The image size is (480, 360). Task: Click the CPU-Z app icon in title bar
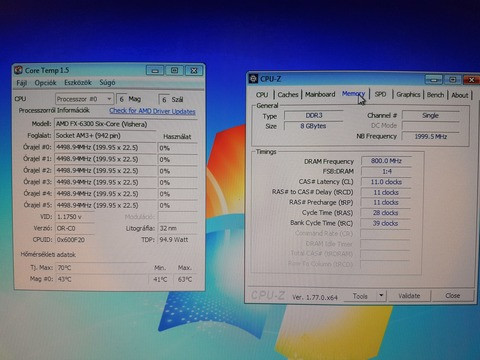pos(253,79)
